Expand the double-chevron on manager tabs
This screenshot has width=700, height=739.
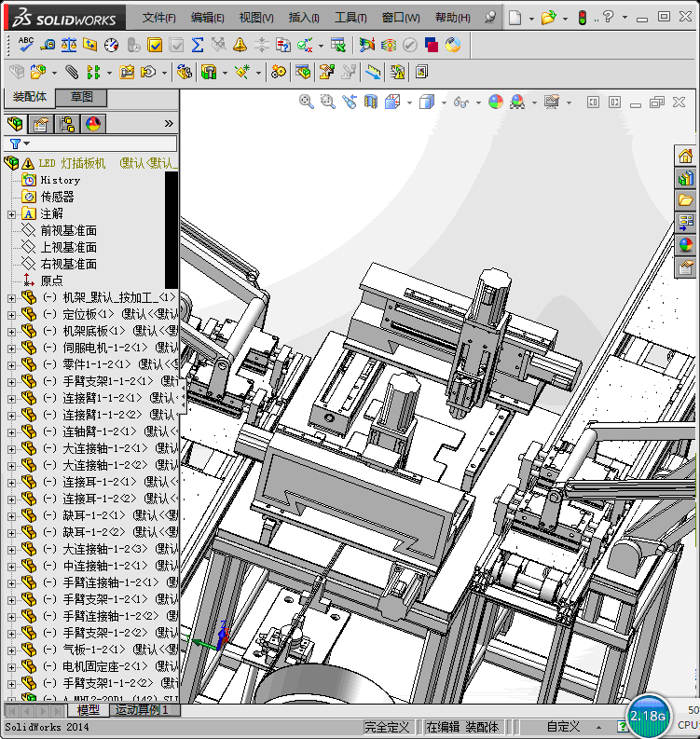pos(169,124)
